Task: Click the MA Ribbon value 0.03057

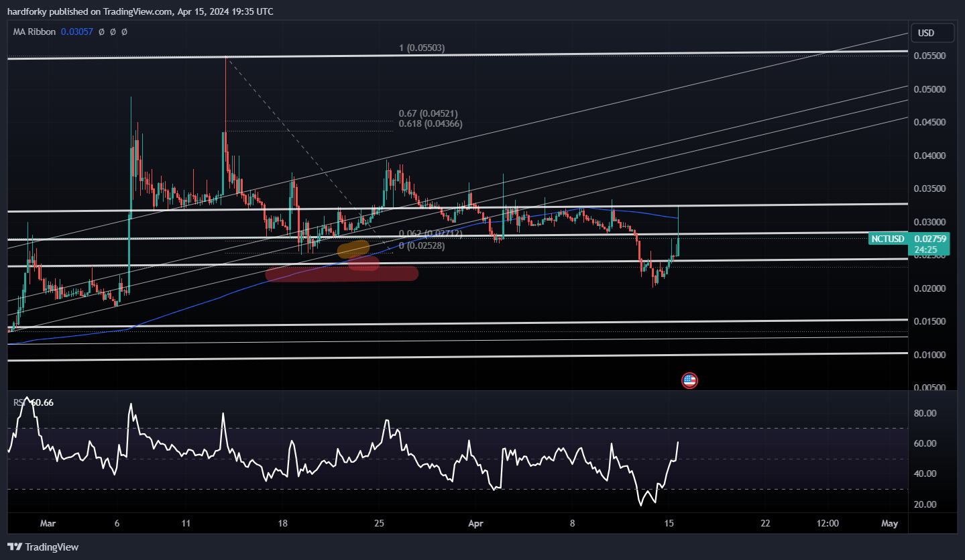Action: [x=78, y=32]
